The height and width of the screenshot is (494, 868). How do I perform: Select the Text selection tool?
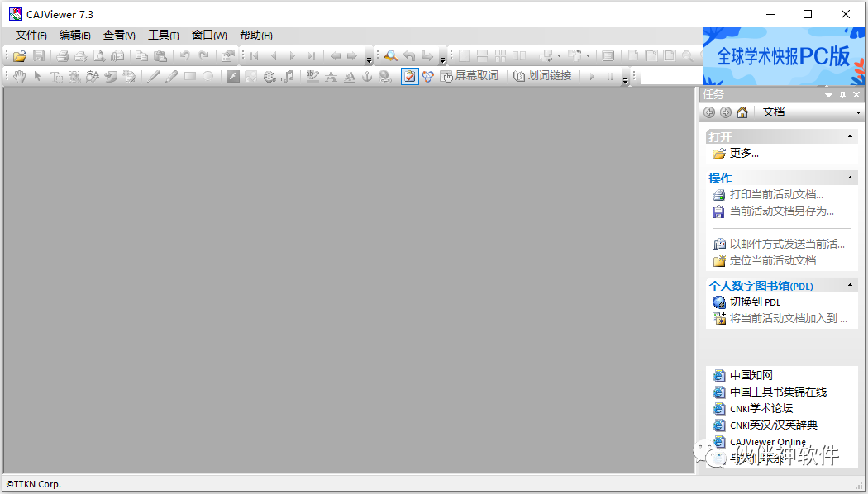point(56,76)
